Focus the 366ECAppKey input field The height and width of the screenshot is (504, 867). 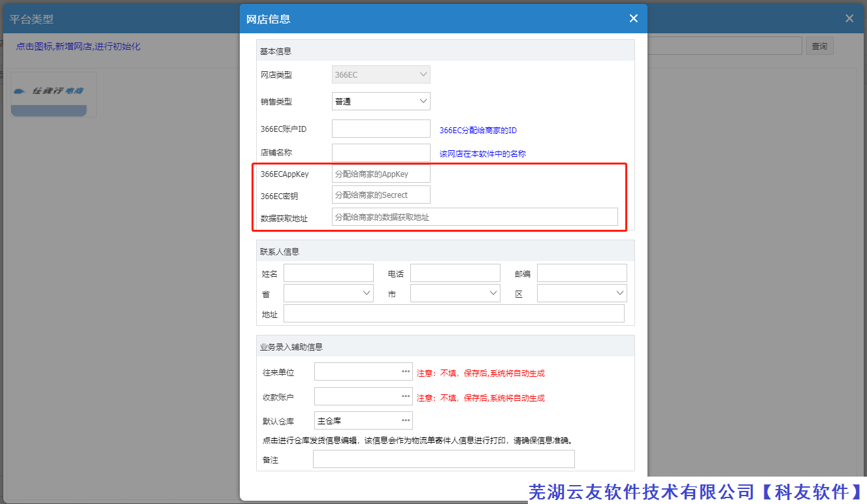pos(381,174)
